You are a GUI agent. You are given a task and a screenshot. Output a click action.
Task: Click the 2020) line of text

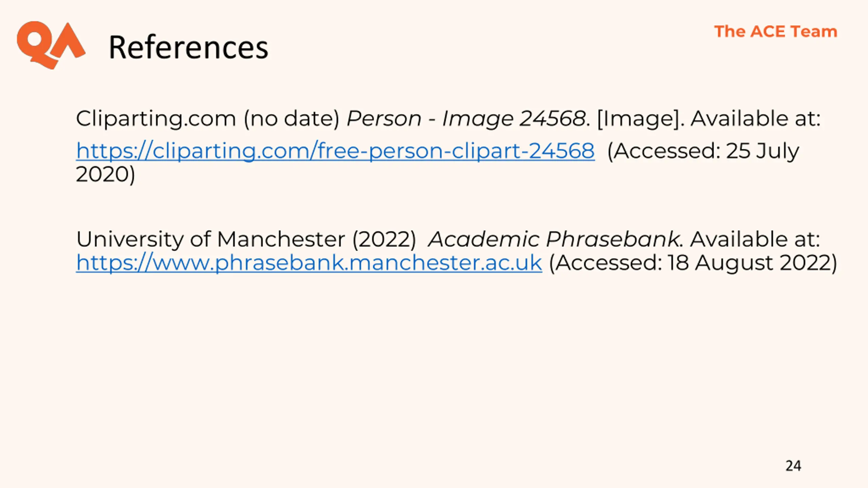[105, 175]
